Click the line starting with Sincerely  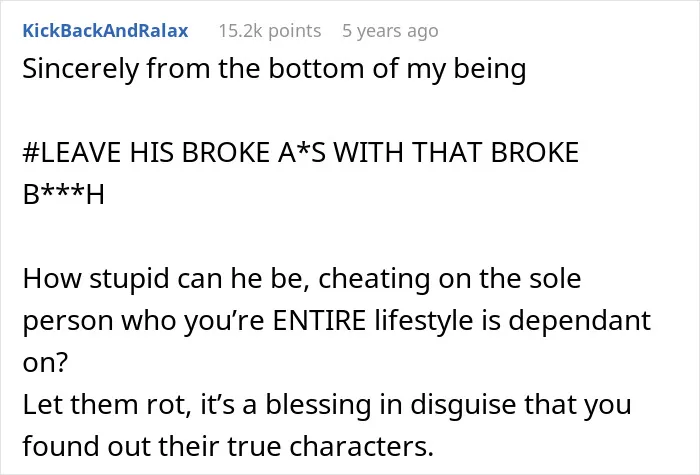(274, 70)
